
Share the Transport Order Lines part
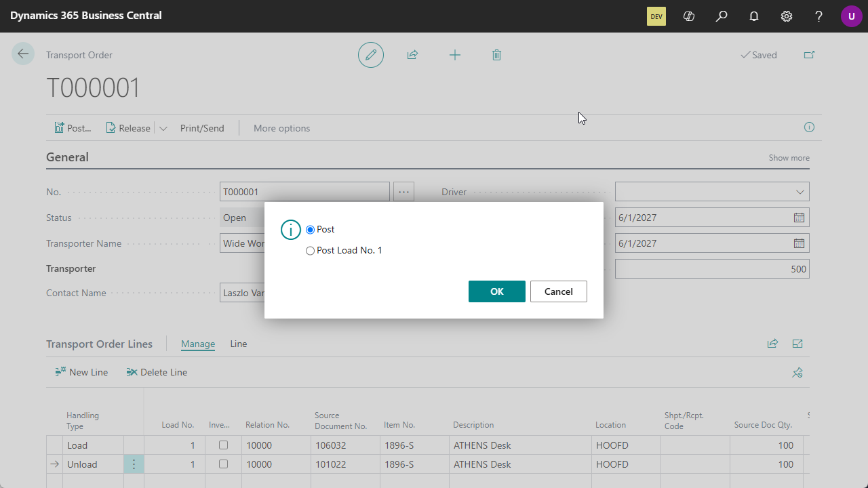[772, 344]
